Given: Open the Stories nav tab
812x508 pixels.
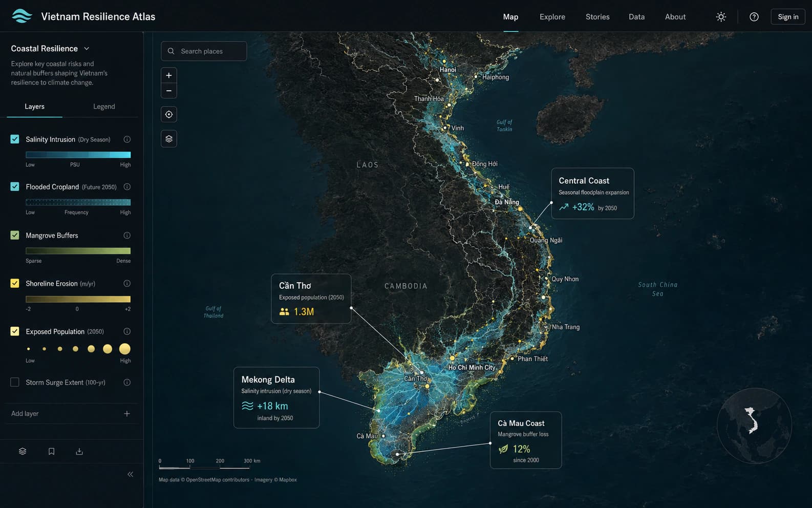Looking at the screenshot, I should (597, 17).
